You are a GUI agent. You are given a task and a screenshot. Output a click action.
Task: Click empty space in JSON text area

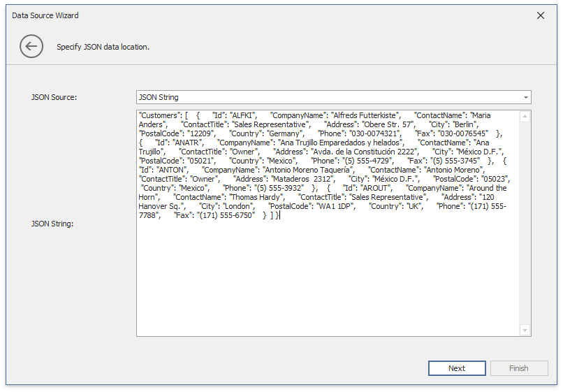pyautogui.click(x=328, y=280)
